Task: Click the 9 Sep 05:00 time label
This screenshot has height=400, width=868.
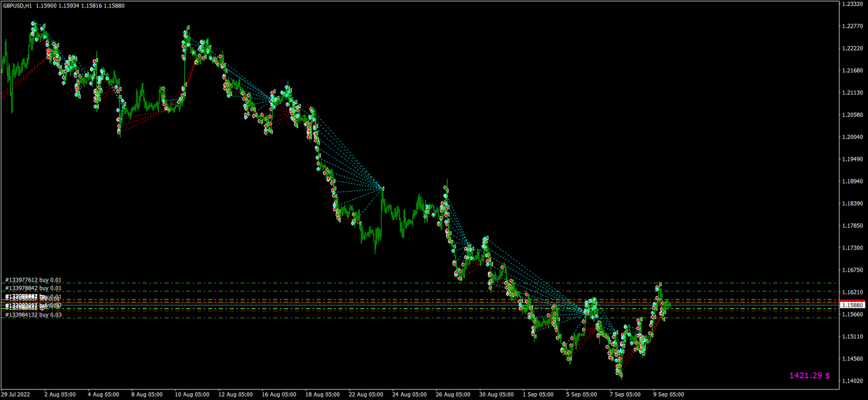Action: coord(669,395)
